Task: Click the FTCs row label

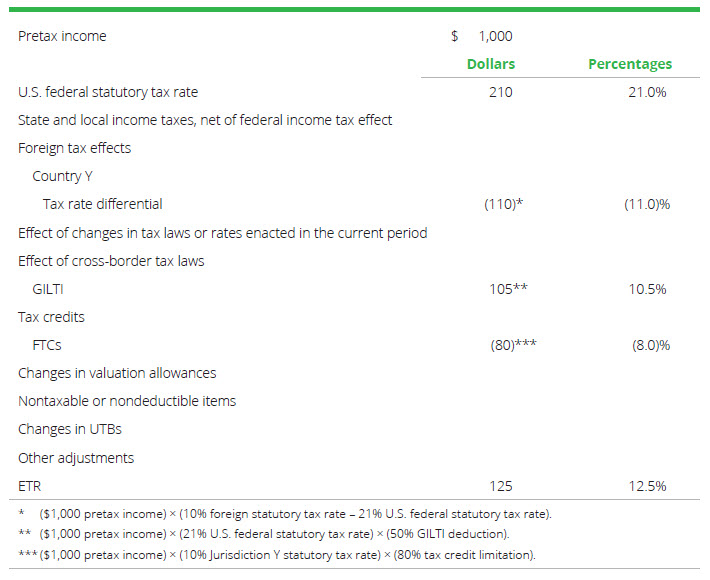Action: coord(46,345)
